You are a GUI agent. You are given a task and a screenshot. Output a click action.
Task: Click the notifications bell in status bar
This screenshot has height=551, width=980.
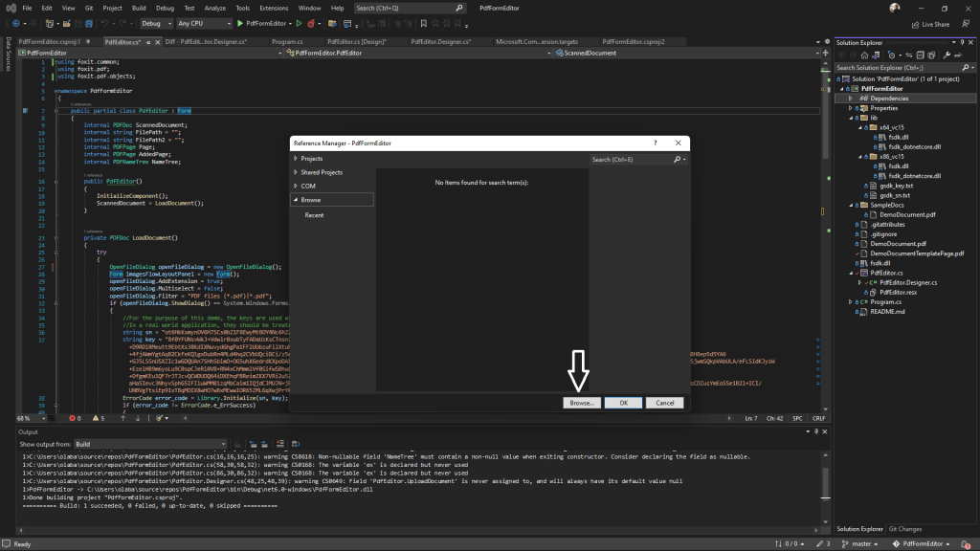(966, 544)
